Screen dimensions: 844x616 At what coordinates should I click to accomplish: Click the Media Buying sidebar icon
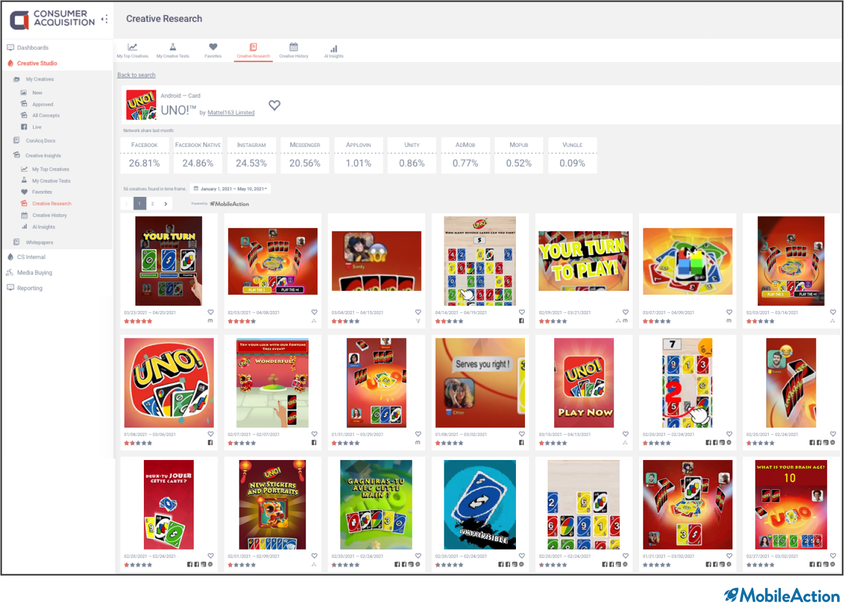click(x=10, y=273)
